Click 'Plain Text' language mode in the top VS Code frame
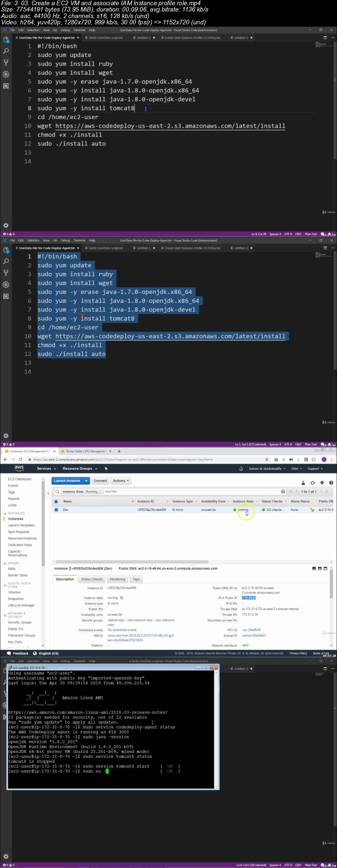This screenshot has height=868, width=337. (311, 234)
